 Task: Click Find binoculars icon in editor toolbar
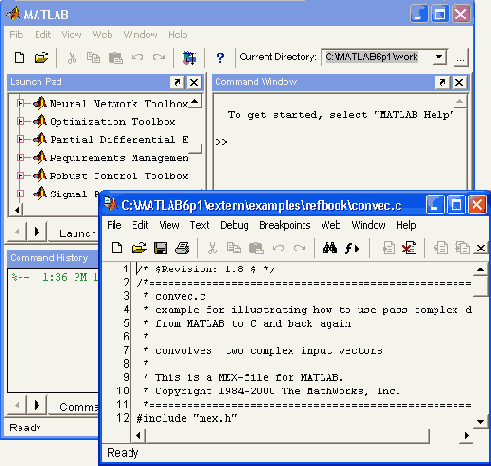330,248
